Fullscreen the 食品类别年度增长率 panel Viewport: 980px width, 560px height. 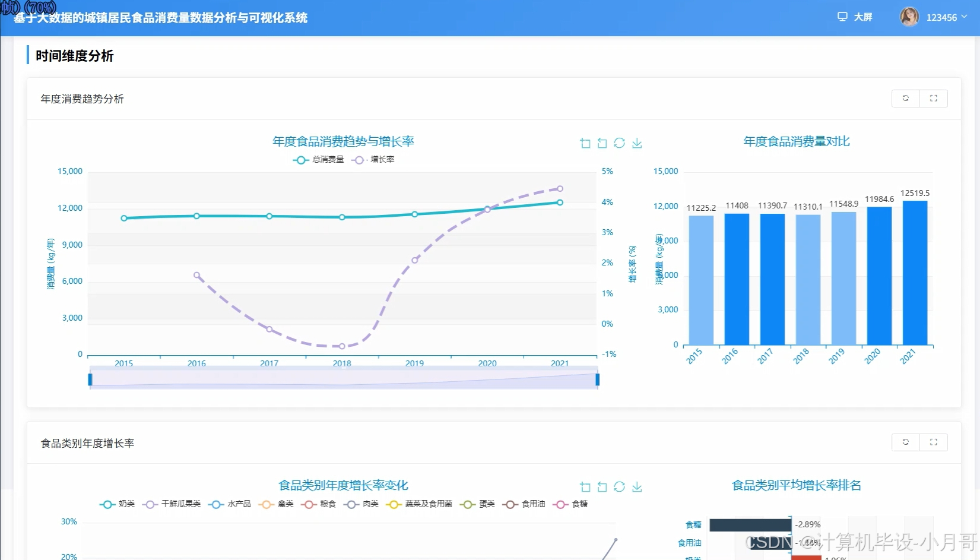pos(934,442)
